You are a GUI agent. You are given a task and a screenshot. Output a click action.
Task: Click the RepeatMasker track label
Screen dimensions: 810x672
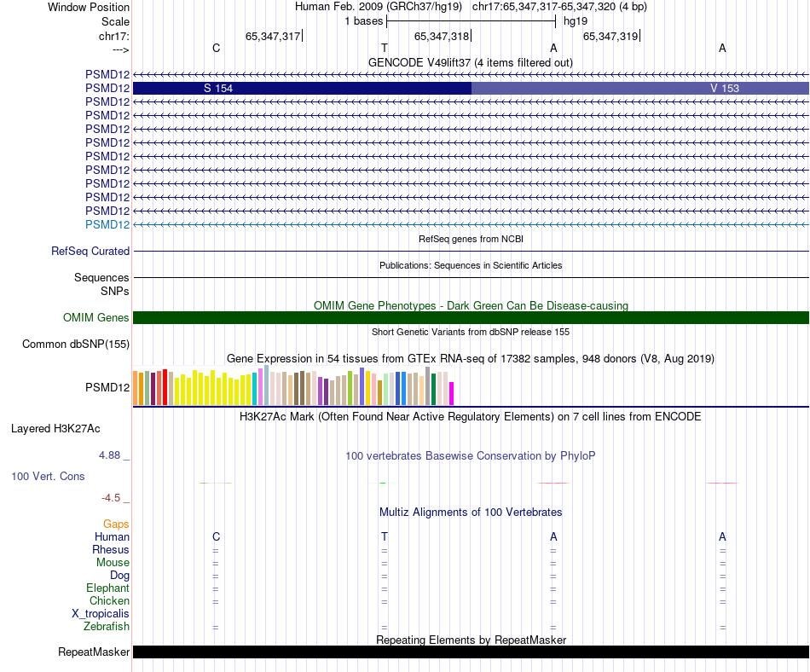coord(94,652)
